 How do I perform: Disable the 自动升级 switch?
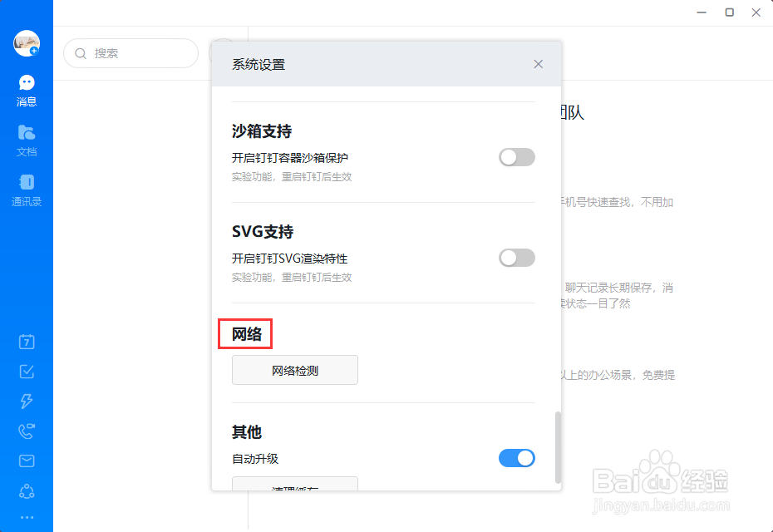517,458
